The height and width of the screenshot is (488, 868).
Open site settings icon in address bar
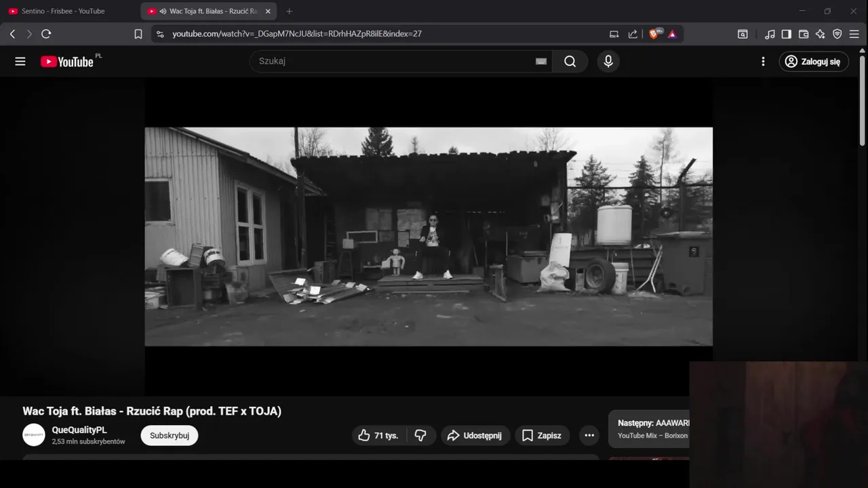pos(160,34)
